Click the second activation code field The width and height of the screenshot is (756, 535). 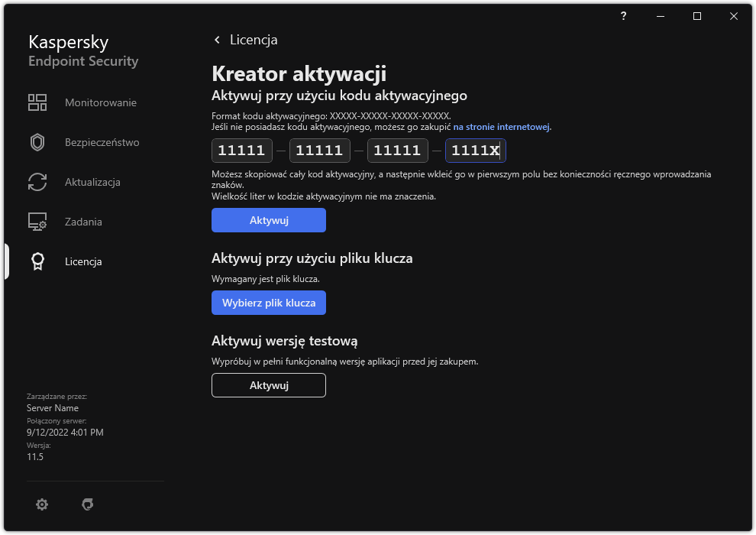click(319, 151)
